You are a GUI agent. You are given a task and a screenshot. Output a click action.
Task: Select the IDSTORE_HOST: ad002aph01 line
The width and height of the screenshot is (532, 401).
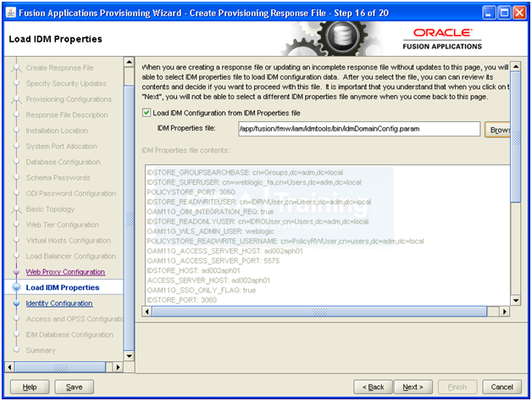(193, 271)
